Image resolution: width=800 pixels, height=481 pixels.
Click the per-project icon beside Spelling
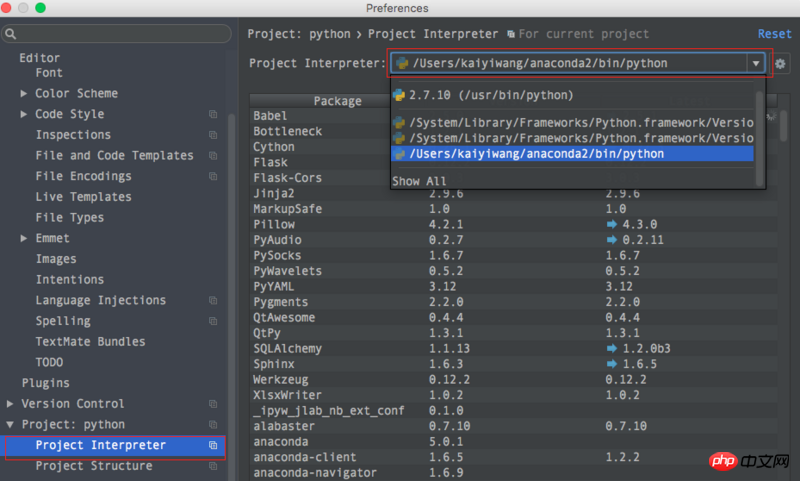click(x=213, y=321)
